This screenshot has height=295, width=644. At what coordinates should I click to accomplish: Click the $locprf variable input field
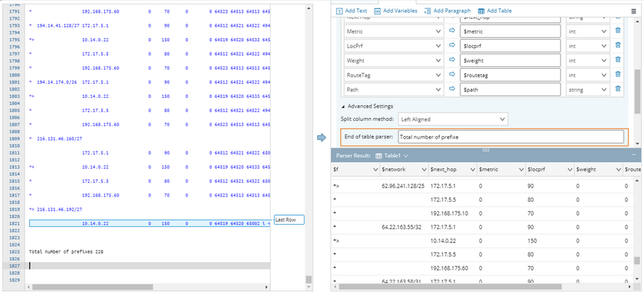[x=510, y=46]
